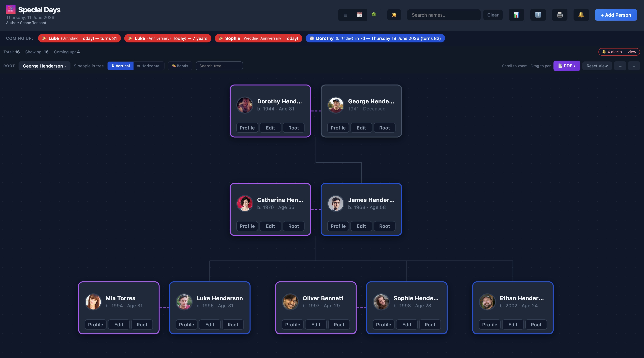This screenshot has width=644, height=358.
Task: Clear the name search
Action: point(493,15)
